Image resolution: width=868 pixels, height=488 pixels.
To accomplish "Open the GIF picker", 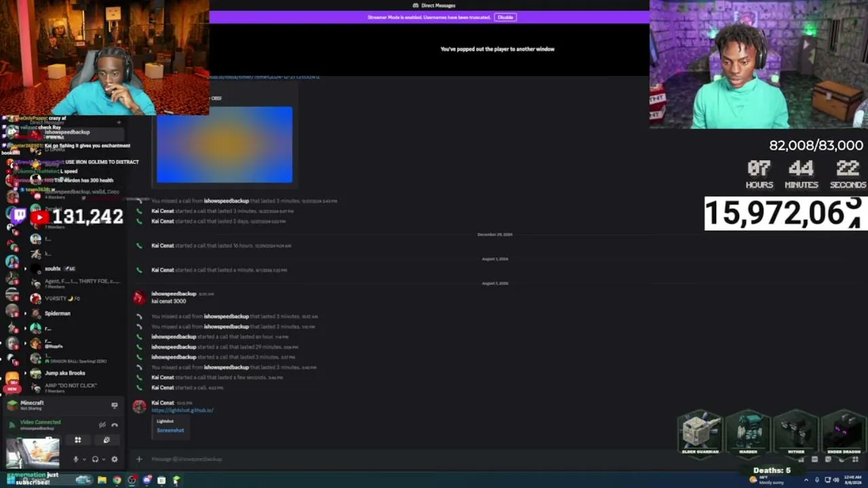I will 814,459.
